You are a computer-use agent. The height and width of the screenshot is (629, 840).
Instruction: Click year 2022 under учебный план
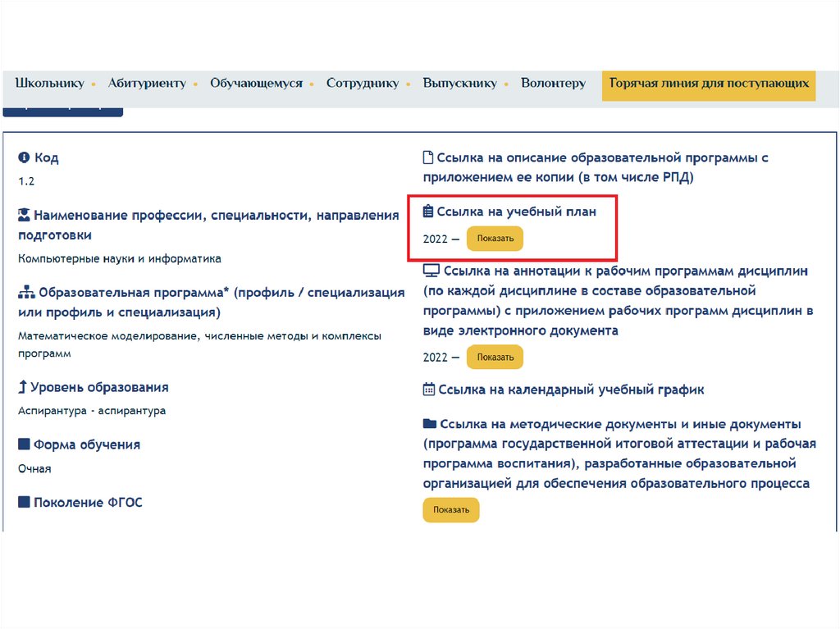435,239
